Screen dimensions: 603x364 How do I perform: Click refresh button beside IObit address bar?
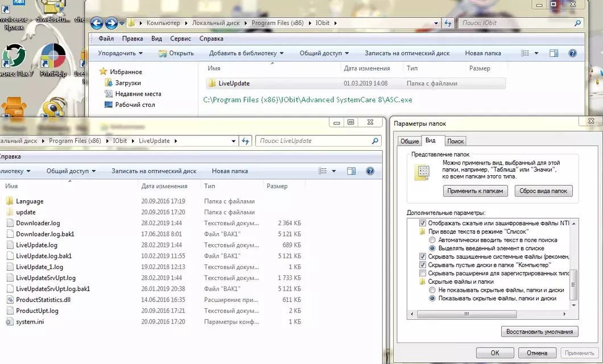448,23
